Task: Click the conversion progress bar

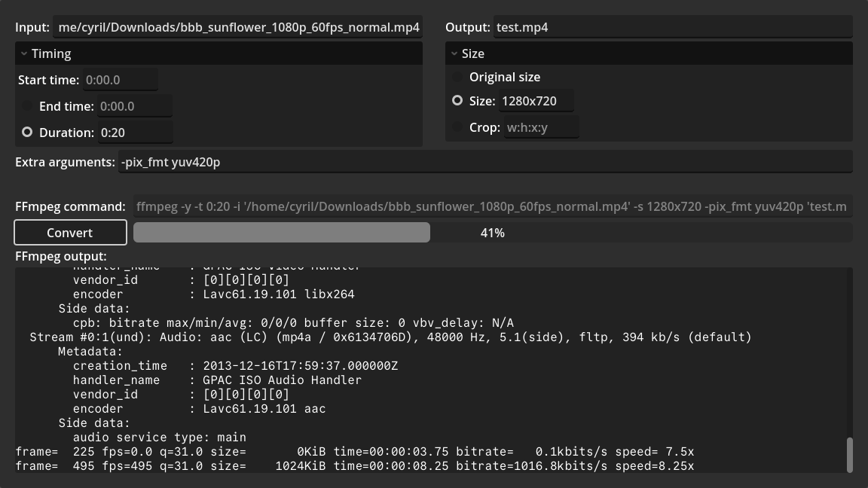Action: pos(492,233)
